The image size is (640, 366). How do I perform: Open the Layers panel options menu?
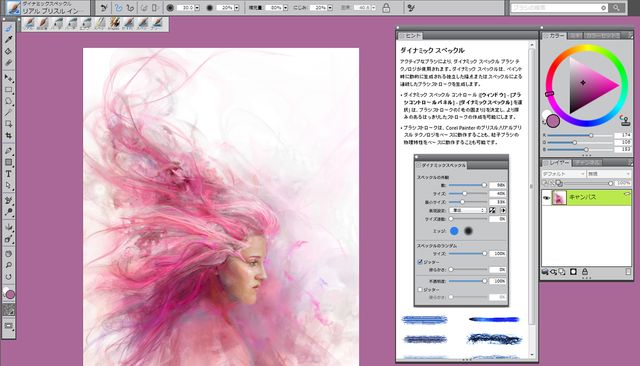(x=630, y=163)
